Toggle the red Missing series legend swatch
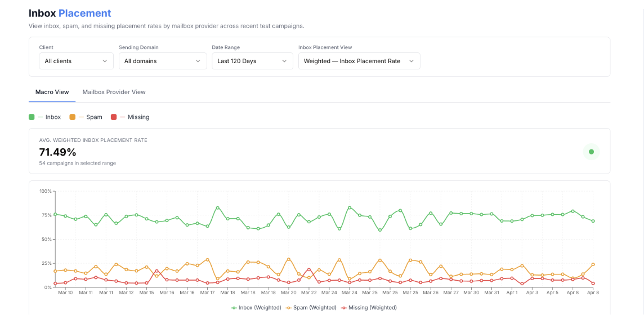Screen dimensions: 644x332 [114, 117]
